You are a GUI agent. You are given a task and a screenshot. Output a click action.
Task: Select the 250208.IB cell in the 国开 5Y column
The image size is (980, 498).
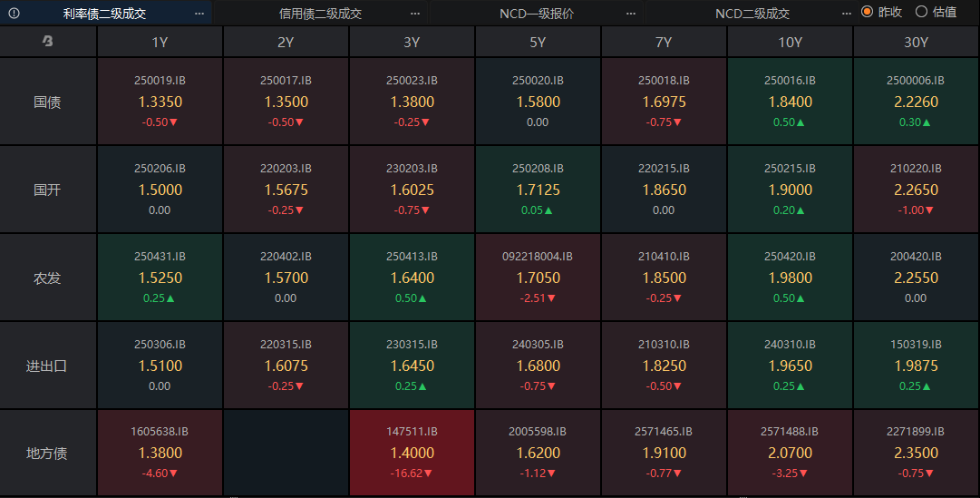[538, 189]
